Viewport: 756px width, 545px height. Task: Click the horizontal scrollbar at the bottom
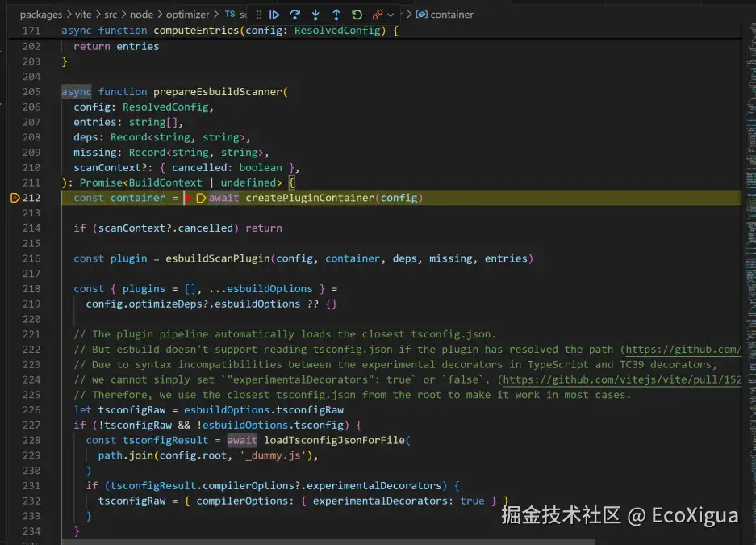coord(328,542)
